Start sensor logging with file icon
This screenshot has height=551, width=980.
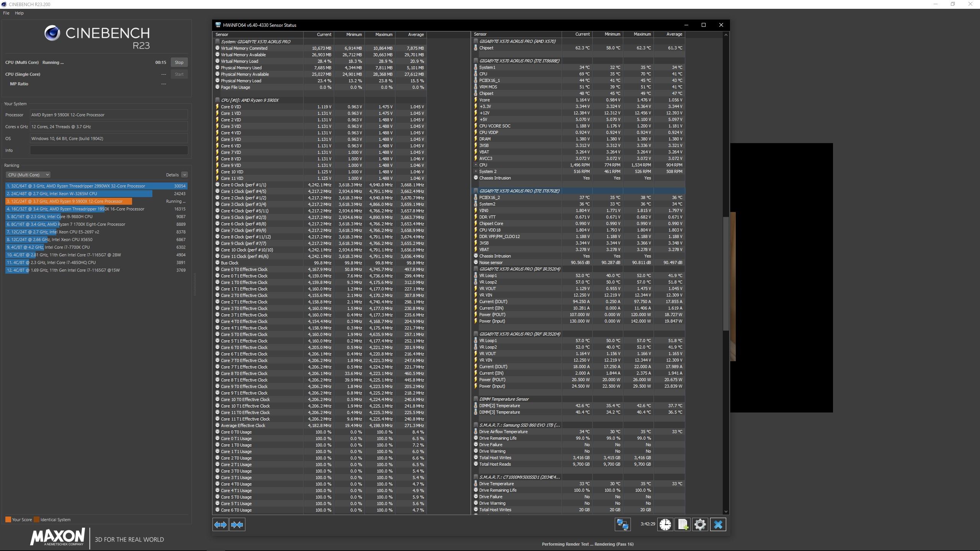(683, 525)
